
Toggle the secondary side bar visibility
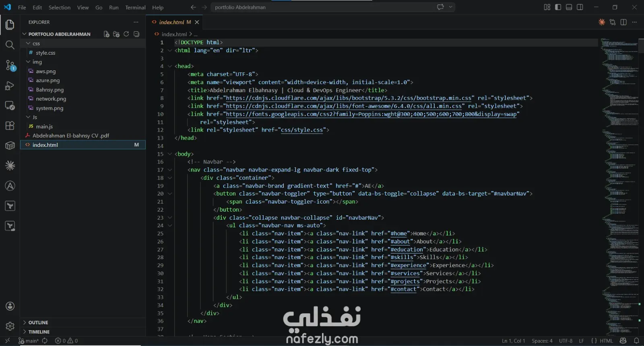[x=580, y=7]
